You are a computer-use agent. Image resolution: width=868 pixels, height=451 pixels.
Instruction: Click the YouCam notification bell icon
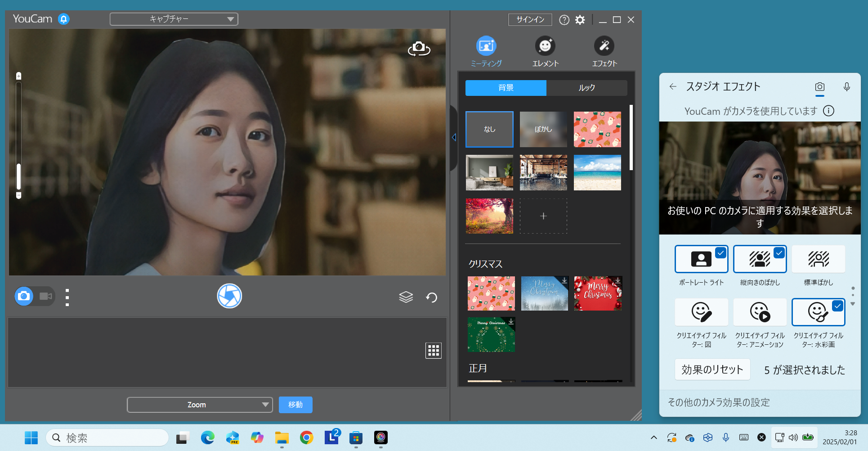(x=64, y=19)
